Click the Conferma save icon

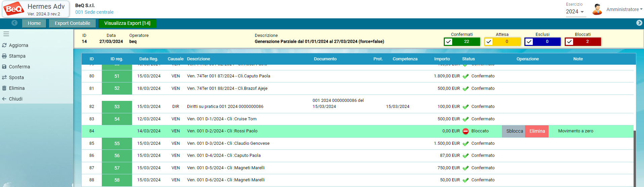point(4,67)
